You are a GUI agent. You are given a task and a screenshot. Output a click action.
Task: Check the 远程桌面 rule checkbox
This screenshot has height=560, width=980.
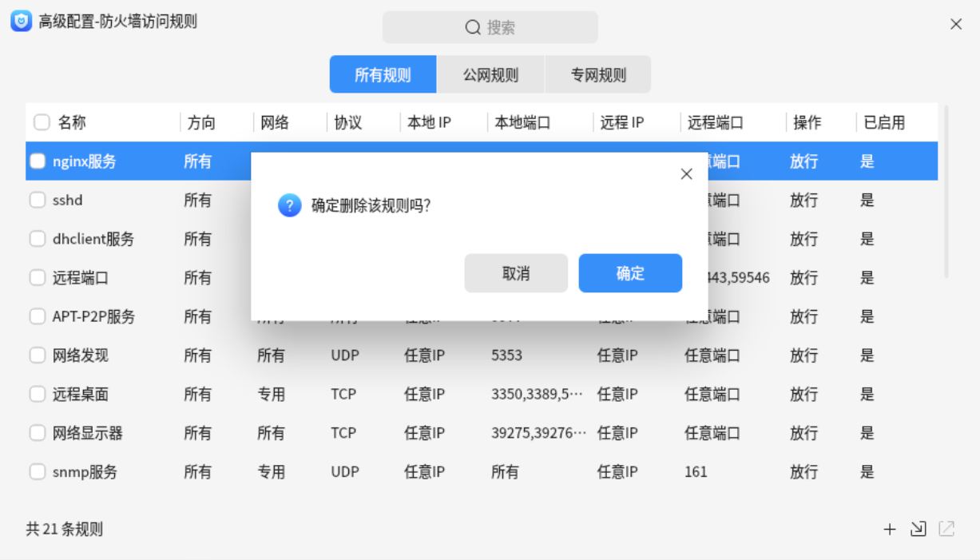tap(38, 395)
